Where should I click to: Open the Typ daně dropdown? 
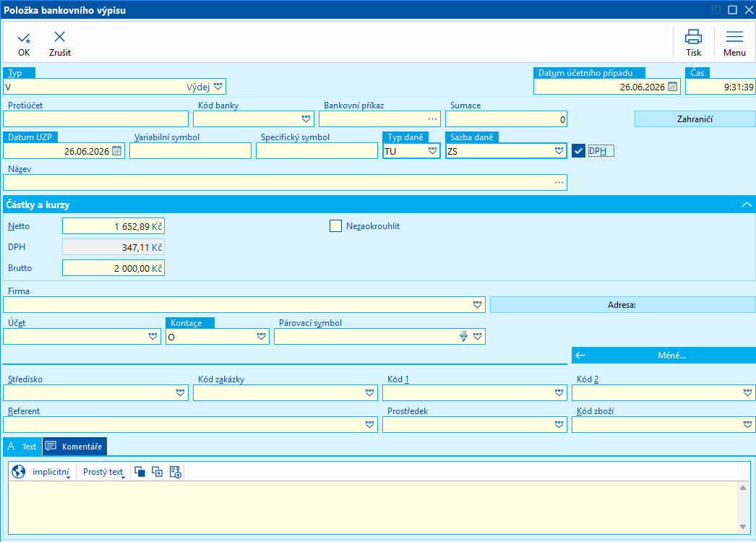tap(432, 151)
